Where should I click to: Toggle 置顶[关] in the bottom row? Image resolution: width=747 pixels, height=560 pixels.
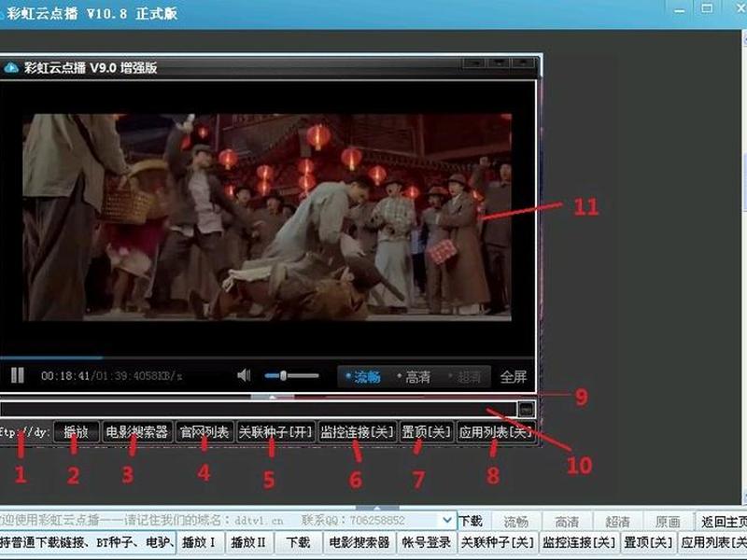tap(648, 542)
